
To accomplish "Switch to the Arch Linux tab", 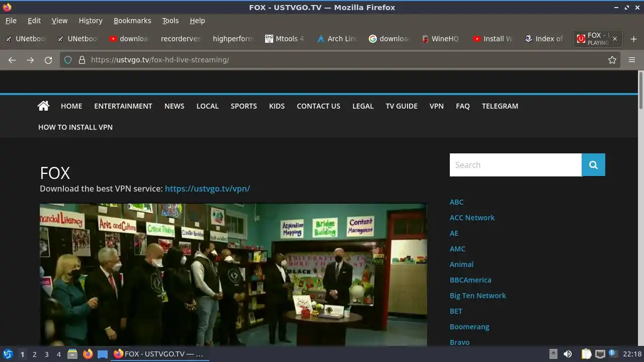I will (x=337, y=39).
